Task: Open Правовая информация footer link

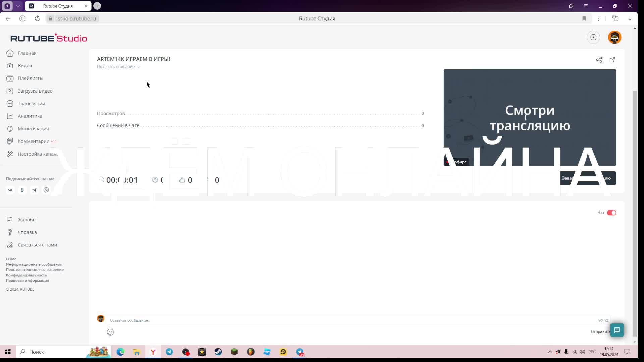Action: coord(28,281)
